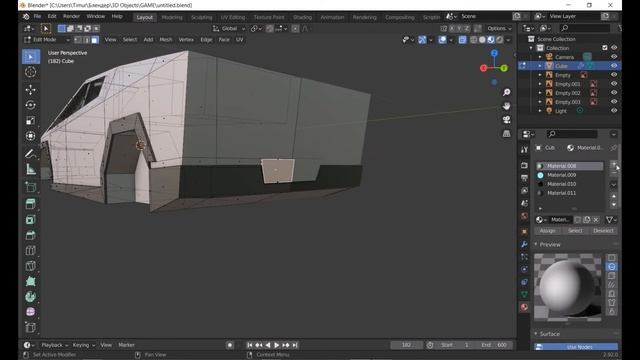Open Modifier properties wrench tab
The image size is (640, 360).
pos(524,244)
